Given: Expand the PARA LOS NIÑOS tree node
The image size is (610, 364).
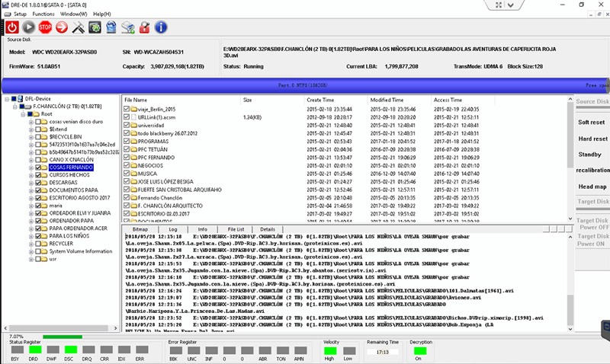Looking at the screenshot, I should tap(30, 236).
